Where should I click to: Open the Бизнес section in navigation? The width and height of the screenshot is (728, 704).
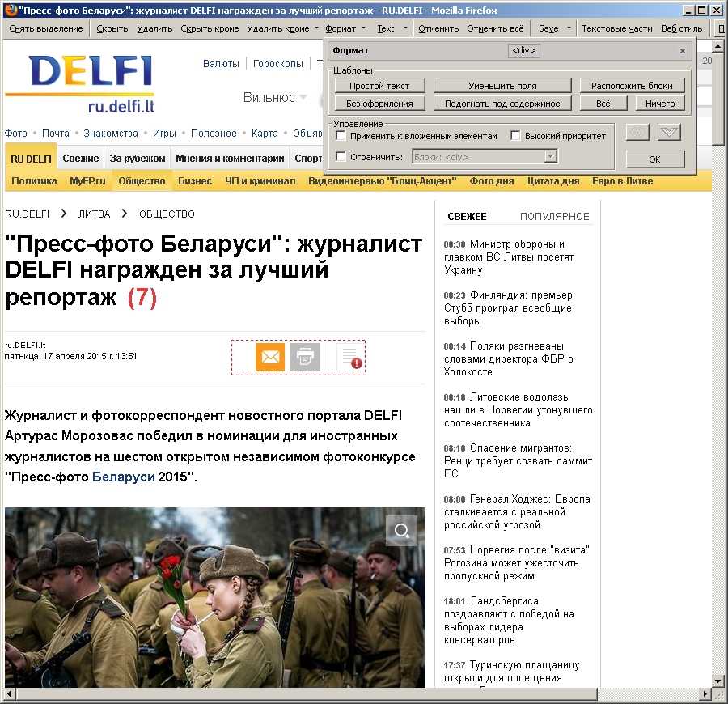(195, 181)
